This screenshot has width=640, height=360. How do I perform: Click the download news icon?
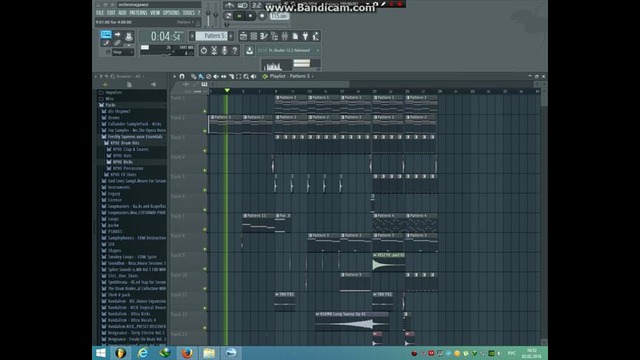coord(249,50)
